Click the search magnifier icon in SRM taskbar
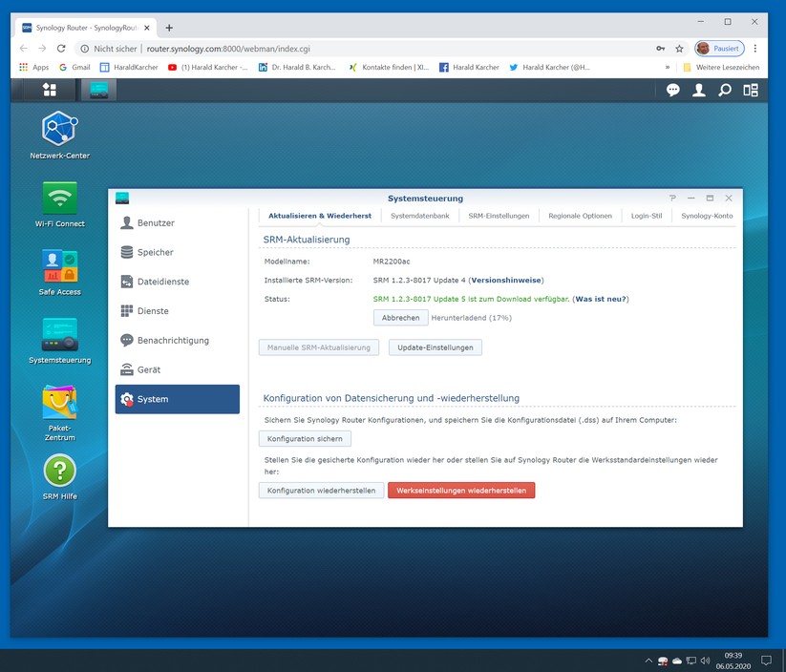Screen dimensions: 786x672 coord(725,90)
